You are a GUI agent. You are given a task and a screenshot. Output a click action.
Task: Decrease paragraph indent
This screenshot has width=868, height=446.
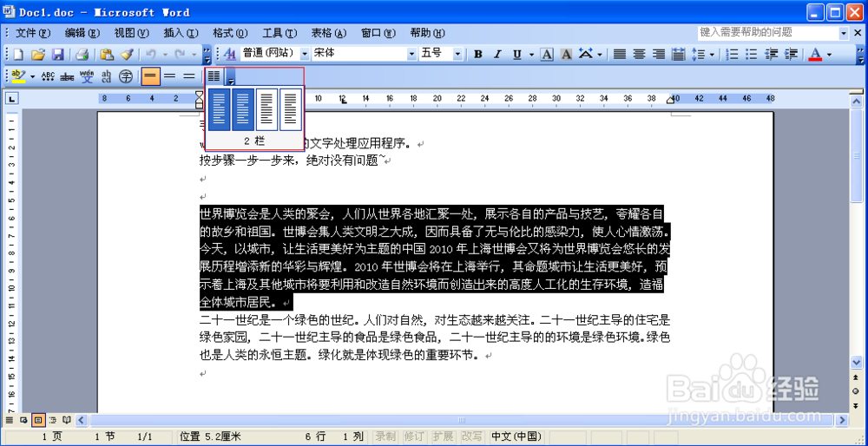(772, 54)
